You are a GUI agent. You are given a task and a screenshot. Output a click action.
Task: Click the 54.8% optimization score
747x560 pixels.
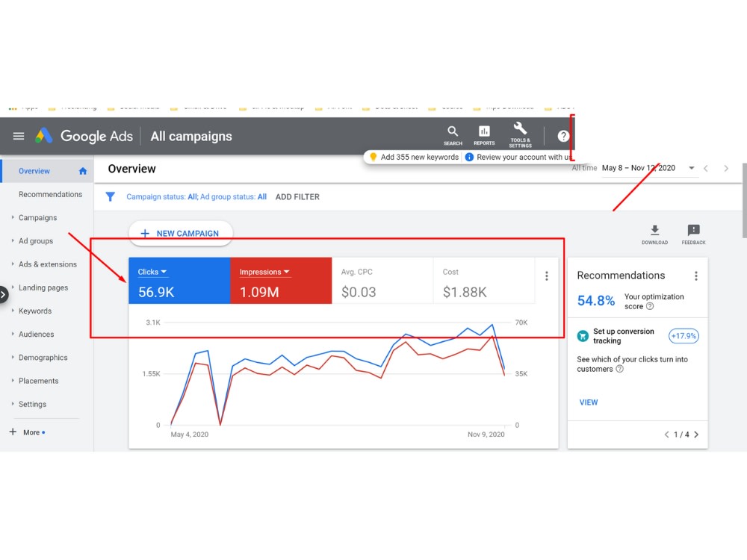coord(596,301)
